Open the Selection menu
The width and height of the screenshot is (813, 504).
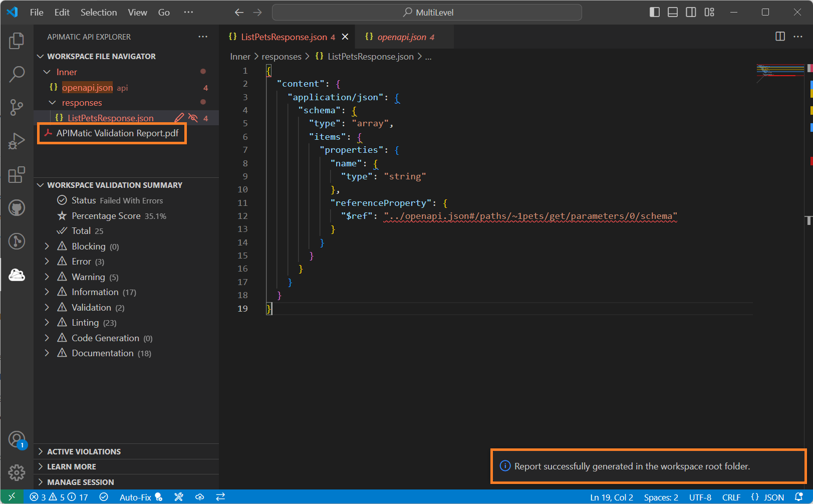(99, 13)
